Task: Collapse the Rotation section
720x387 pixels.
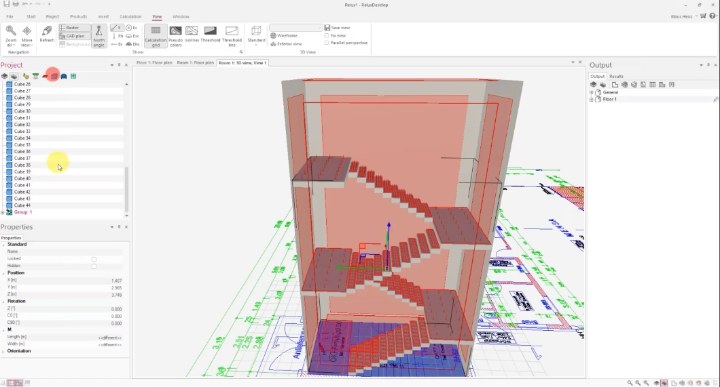Action: click(4, 301)
